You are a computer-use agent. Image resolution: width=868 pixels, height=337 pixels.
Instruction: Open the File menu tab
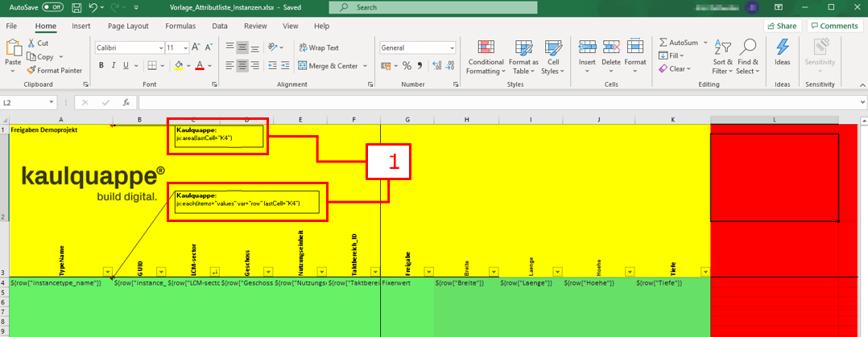11,26
